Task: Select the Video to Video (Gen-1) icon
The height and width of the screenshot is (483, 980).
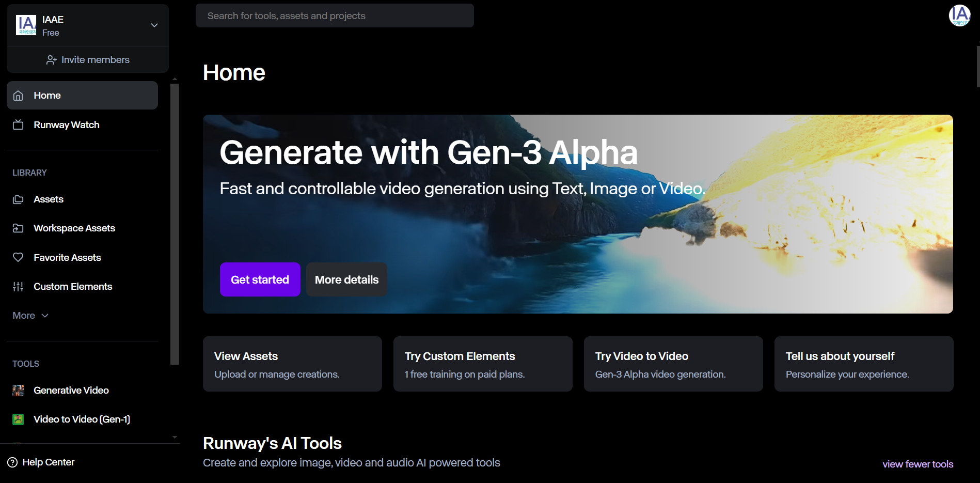Action: coord(18,419)
